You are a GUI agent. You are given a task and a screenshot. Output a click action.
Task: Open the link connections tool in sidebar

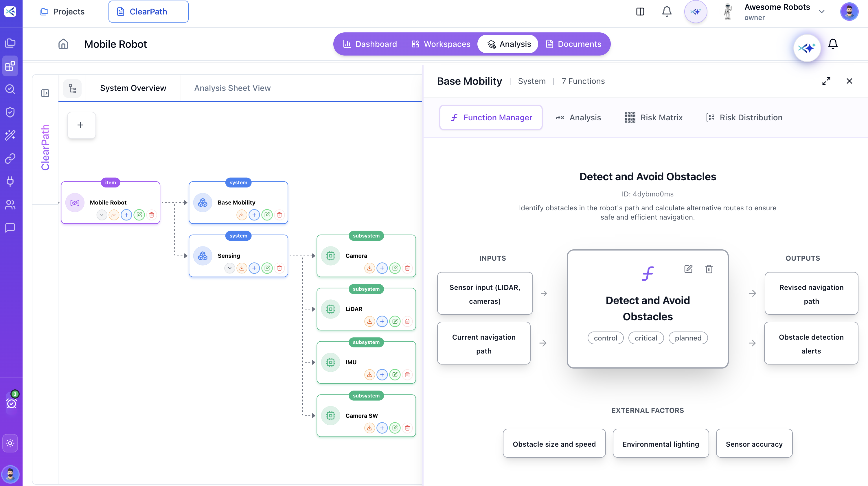tap(10, 158)
